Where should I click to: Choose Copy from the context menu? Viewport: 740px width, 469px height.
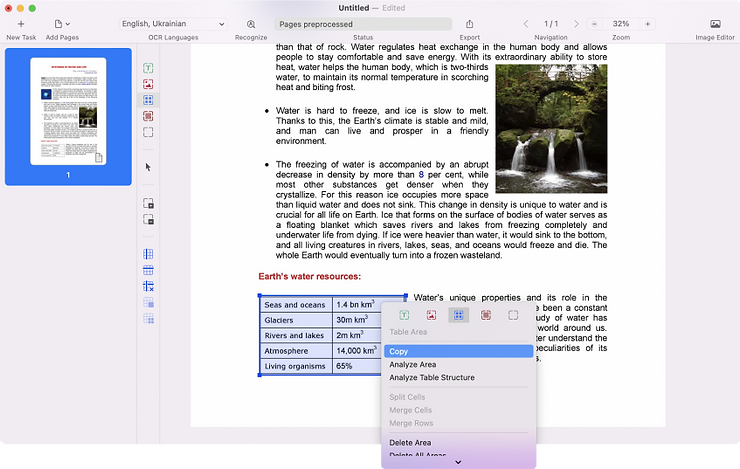458,352
